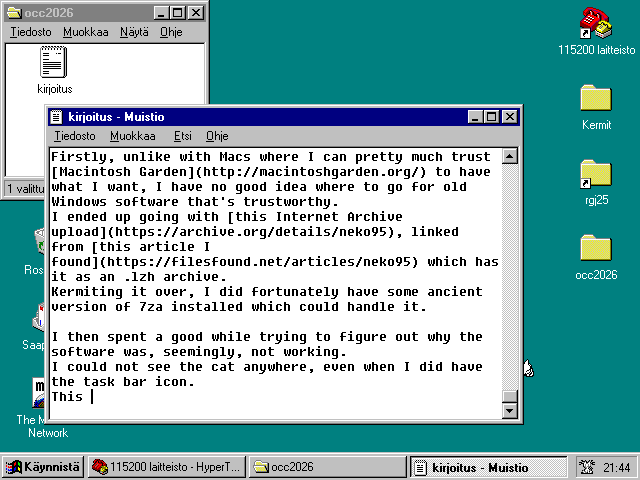Maximize the kirjoitus Muistio window
The width and height of the screenshot is (640, 480).
tap(491, 117)
